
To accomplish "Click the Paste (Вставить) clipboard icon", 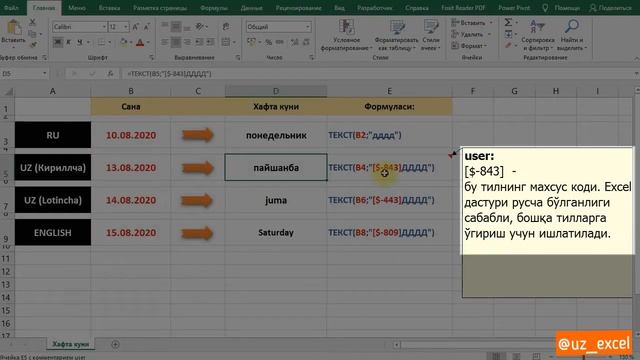I will [x=14, y=27].
